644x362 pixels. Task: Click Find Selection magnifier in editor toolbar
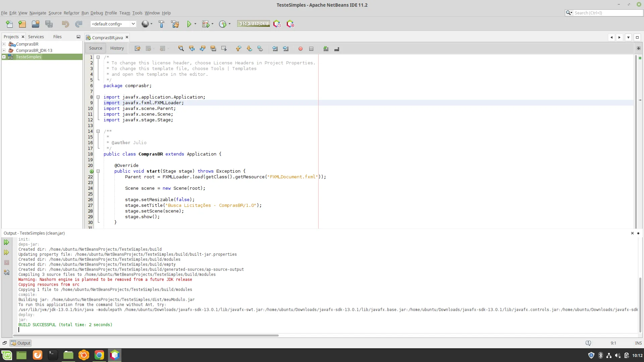click(x=181, y=49)
